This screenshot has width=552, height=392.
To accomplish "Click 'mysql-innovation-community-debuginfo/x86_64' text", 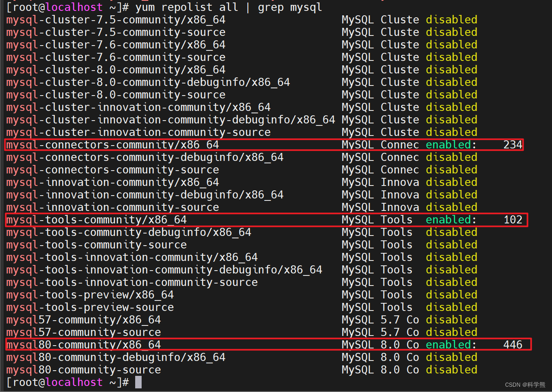I will (145, 195).
